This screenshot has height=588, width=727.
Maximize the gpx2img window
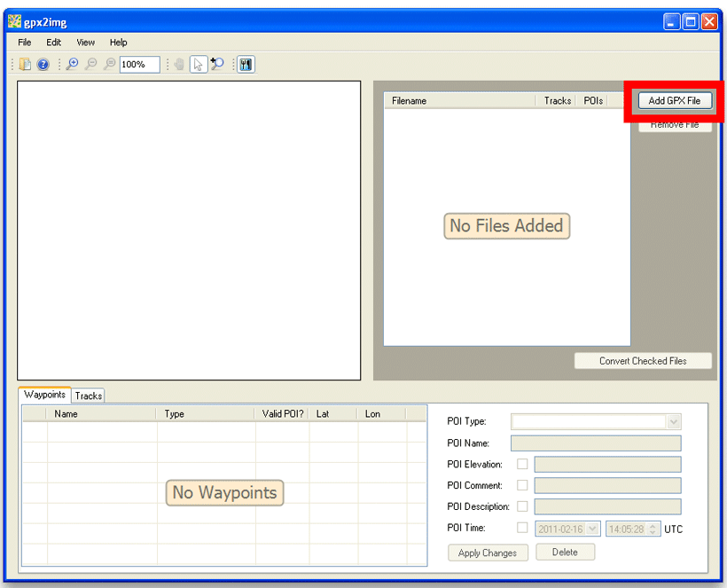pos(691,22)
